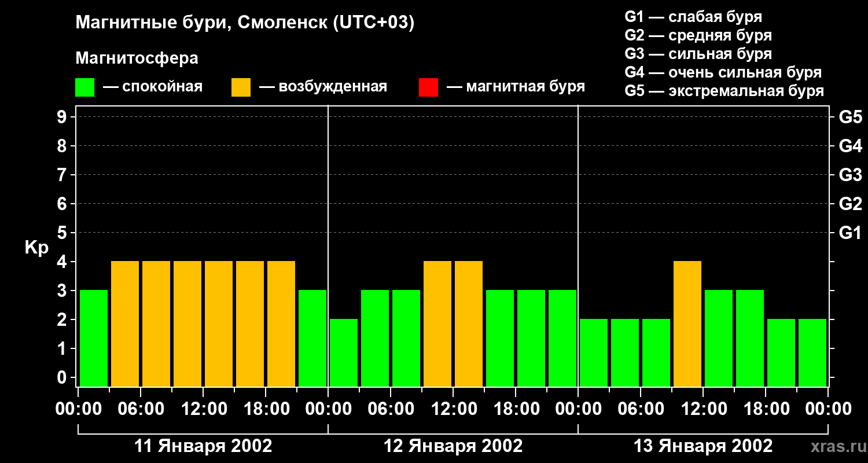
Task: Click the G1 label on right axis
Action: click(850, 233)
